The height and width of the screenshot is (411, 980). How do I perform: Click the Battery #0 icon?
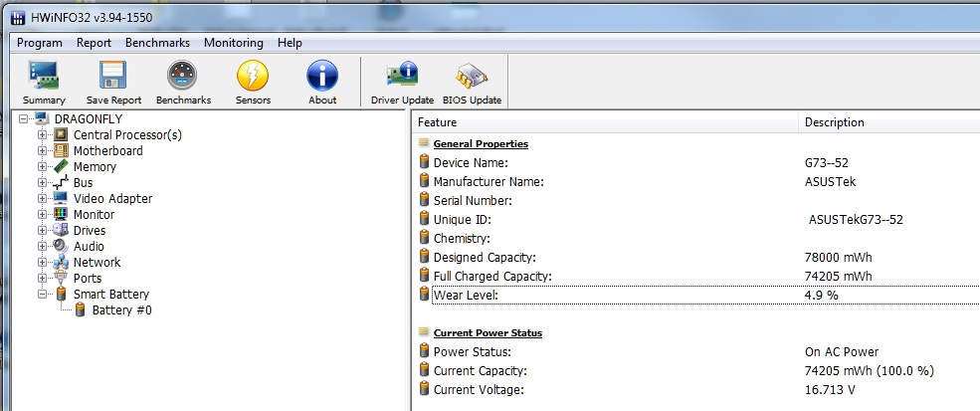pyautogui.click(x=80, y=309)
